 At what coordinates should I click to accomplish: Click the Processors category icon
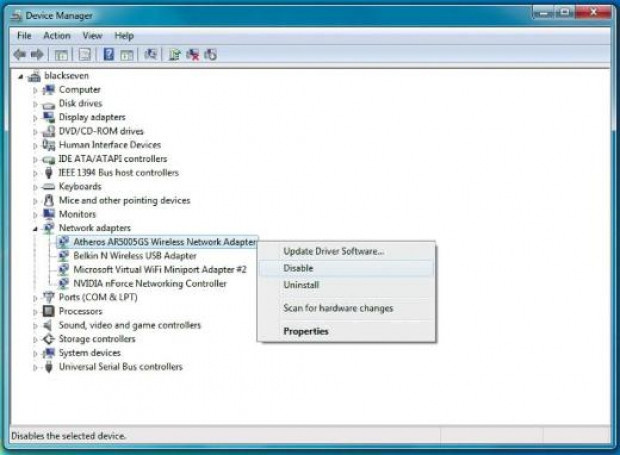click(49, 311)
